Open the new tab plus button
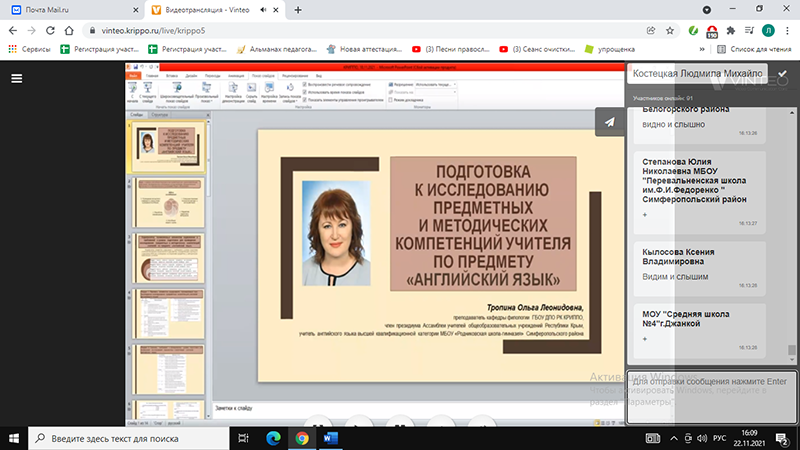The height and width of the screenshot is (450, 800). pos(298,9)
